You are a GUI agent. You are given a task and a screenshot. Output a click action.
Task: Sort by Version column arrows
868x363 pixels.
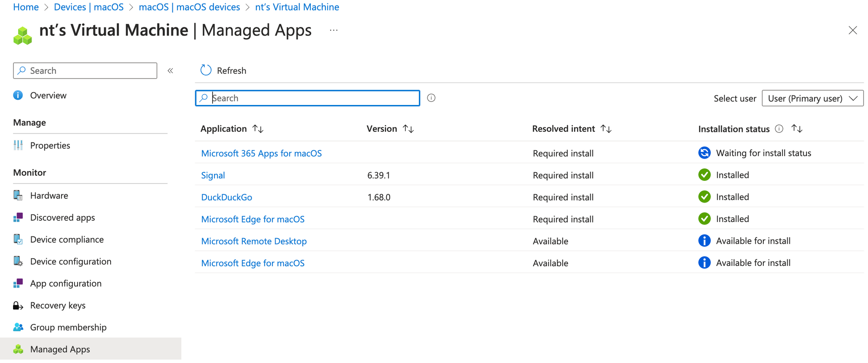tap(408, 129)
